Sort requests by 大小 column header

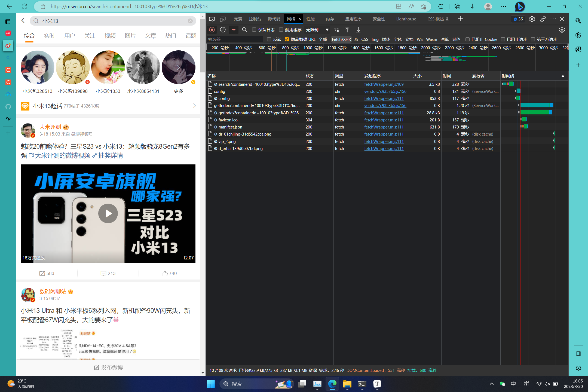(x=426, y=76)
